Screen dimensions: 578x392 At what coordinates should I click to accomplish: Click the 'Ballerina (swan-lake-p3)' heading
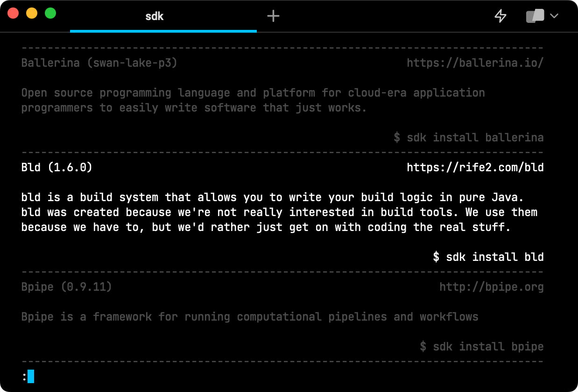(99, 63)
